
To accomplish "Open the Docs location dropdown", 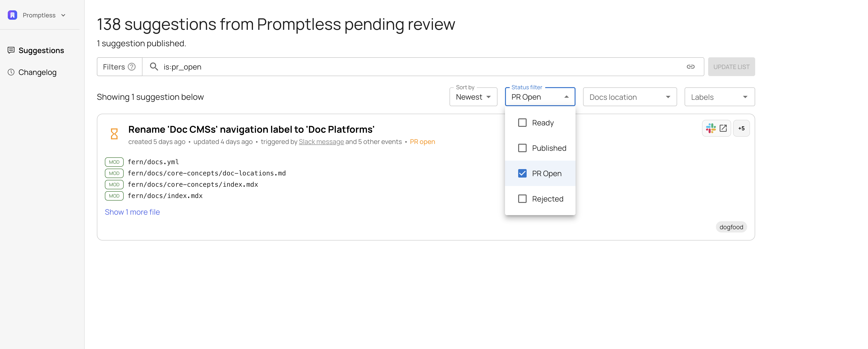I will 629,97.
